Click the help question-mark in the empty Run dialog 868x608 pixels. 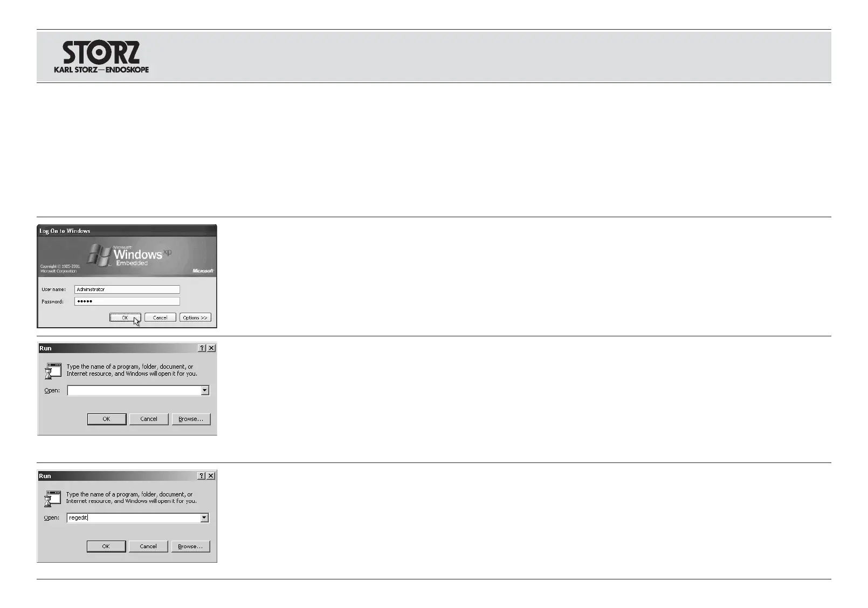202,348
